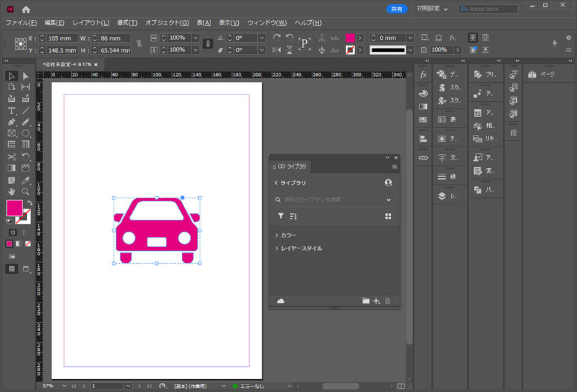Click the cloud sync icon in CC Libraries
Viewport: 577px width, 392px height.
click(x=281, y=301)
